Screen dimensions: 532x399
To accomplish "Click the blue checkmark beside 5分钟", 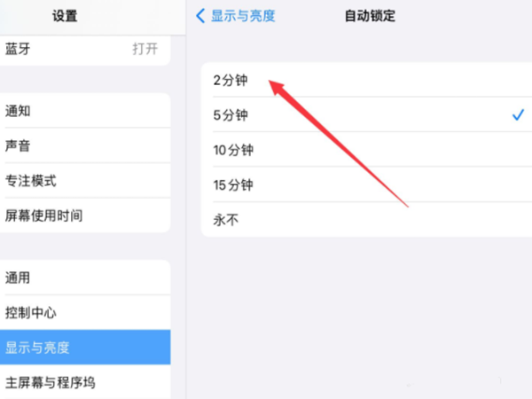I will 518,115.
